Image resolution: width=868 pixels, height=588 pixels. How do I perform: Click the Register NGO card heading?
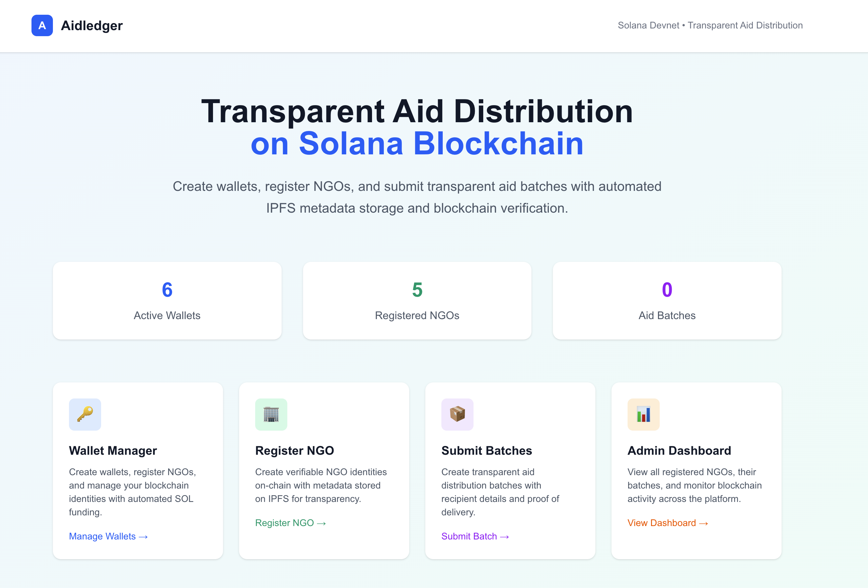(x=294, y=450)
